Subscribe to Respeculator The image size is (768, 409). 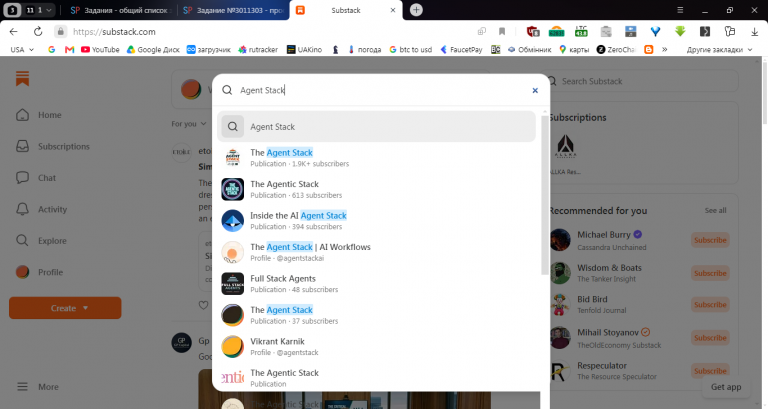pos(710,371)
